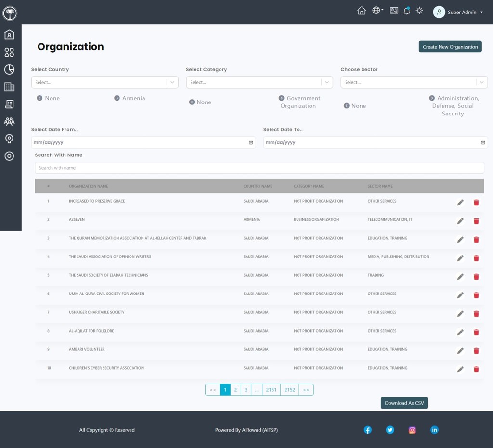
Task: Go to pagination page 1
Action: [x=225, y=390]
